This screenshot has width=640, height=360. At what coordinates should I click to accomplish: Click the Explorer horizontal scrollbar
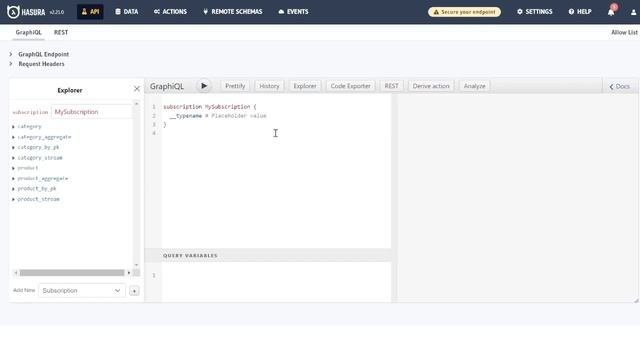[72, 273]
